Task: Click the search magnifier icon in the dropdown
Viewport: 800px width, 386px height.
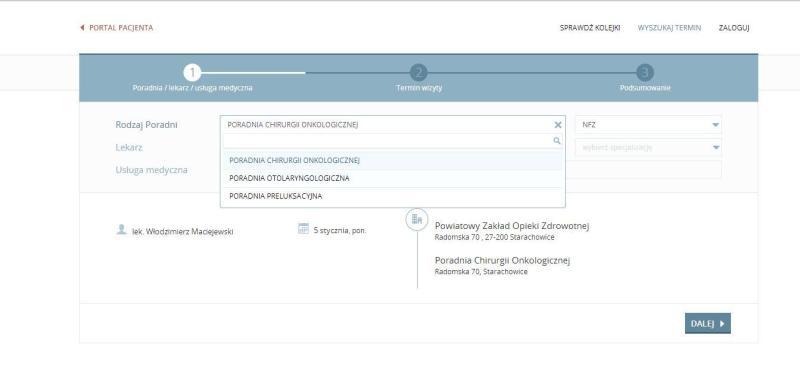Action: (x=557, y=141)
